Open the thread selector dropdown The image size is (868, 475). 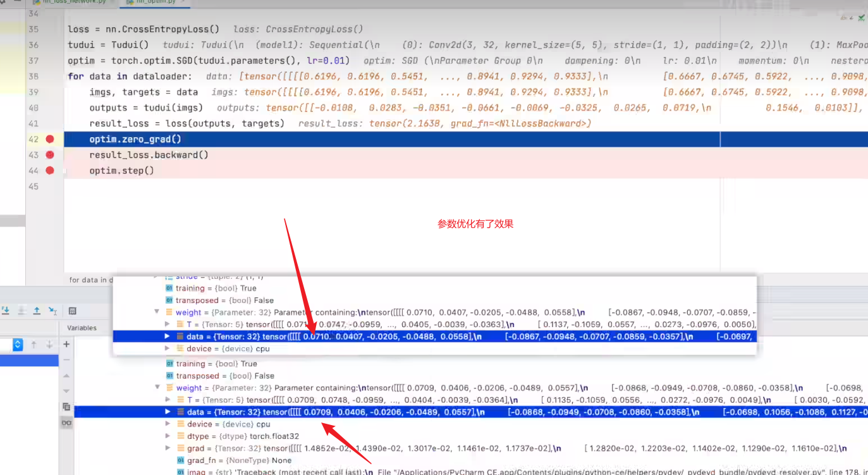(x=18, y=344)
